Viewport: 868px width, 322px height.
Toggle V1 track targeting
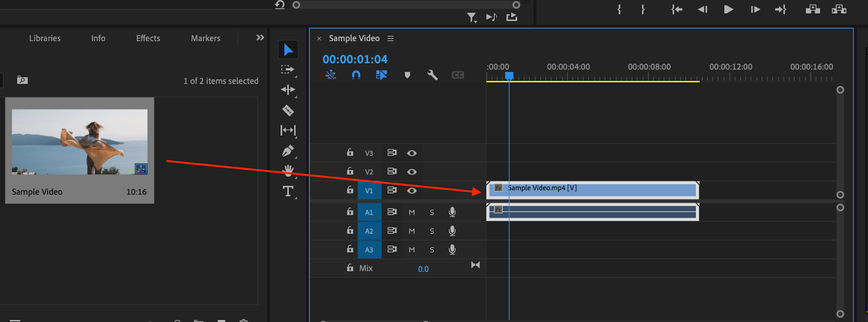tap(369, 191)
